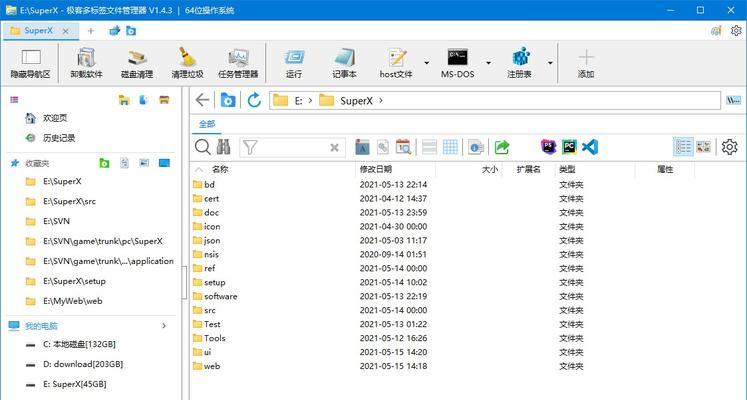Image resolution: width=747 pixels, height=400 pixels.
Task: Click the binoculars find icon
Action: (x=223, y=147)
